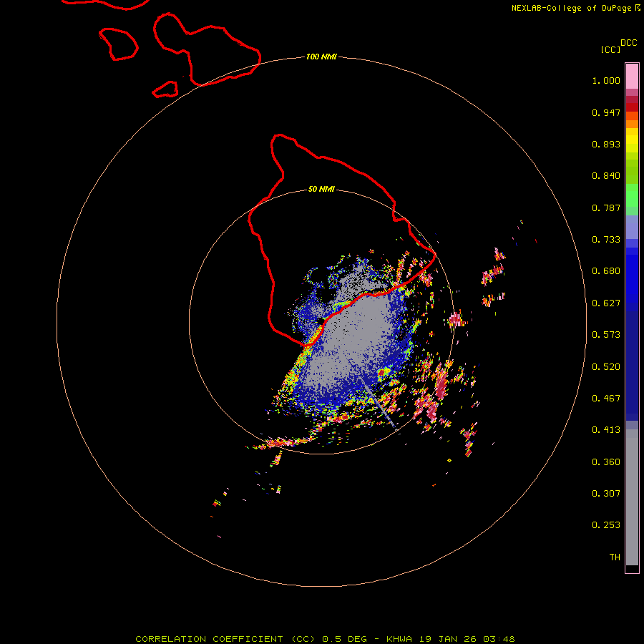Click the '50 NMI' range ring label

coord(321,190)
